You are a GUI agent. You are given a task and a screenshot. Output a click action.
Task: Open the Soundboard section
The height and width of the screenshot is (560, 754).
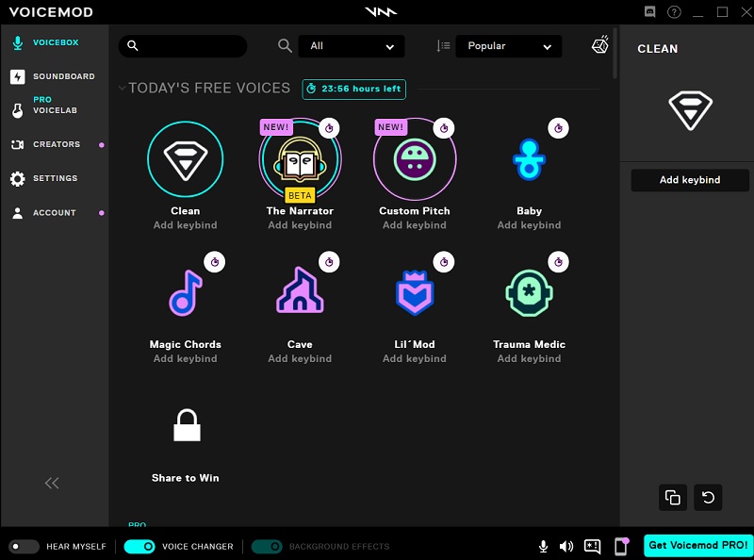(53, 76)
